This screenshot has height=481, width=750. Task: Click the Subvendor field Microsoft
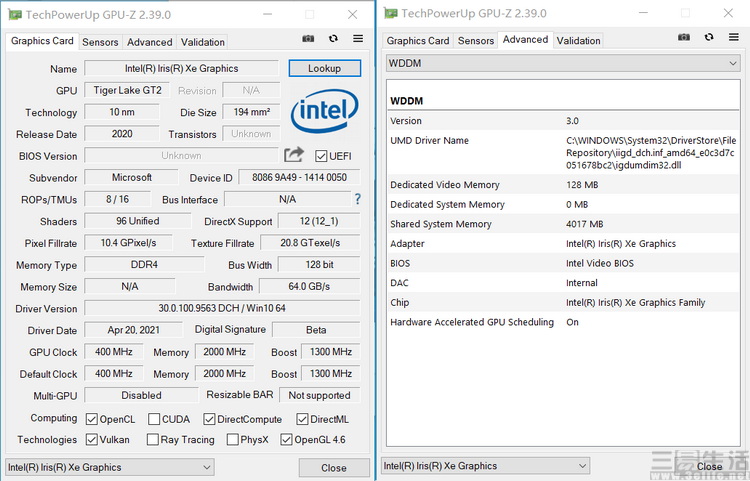pyautogui.click(x=132, y=177)
